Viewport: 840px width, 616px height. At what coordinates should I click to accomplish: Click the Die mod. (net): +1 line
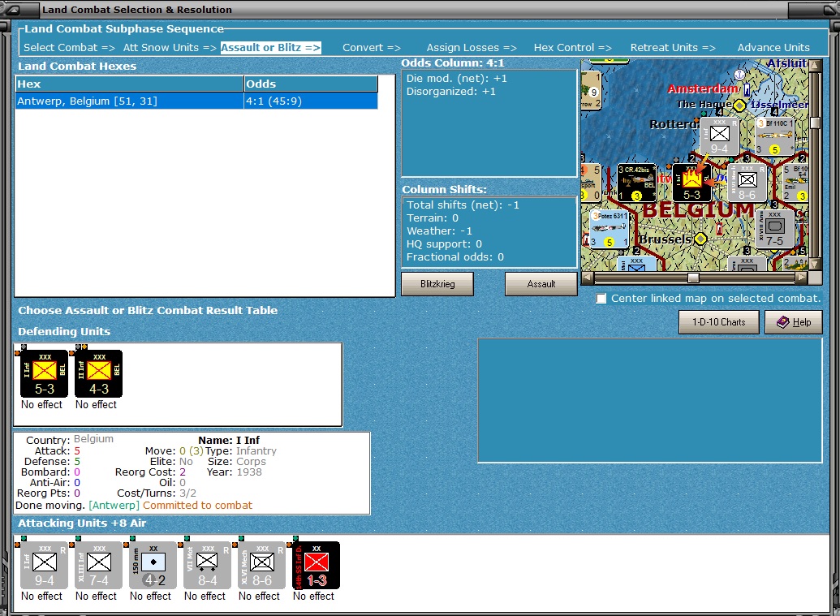click(456, 78)
